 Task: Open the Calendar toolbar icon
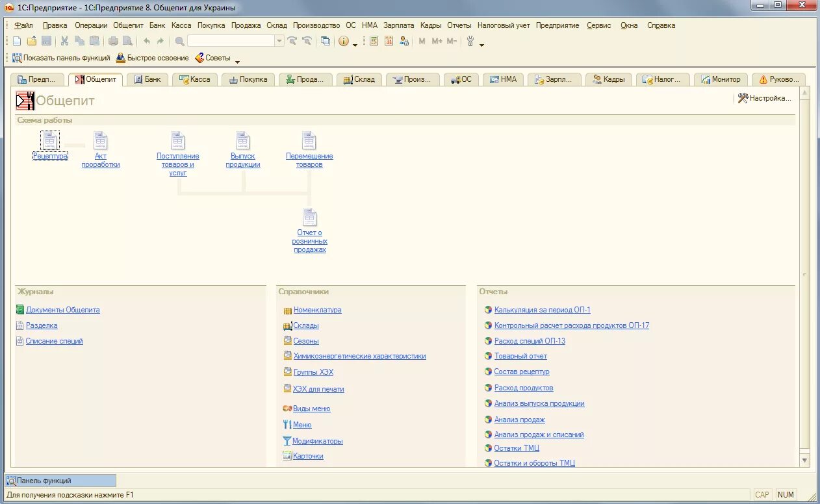coord(389,41)
